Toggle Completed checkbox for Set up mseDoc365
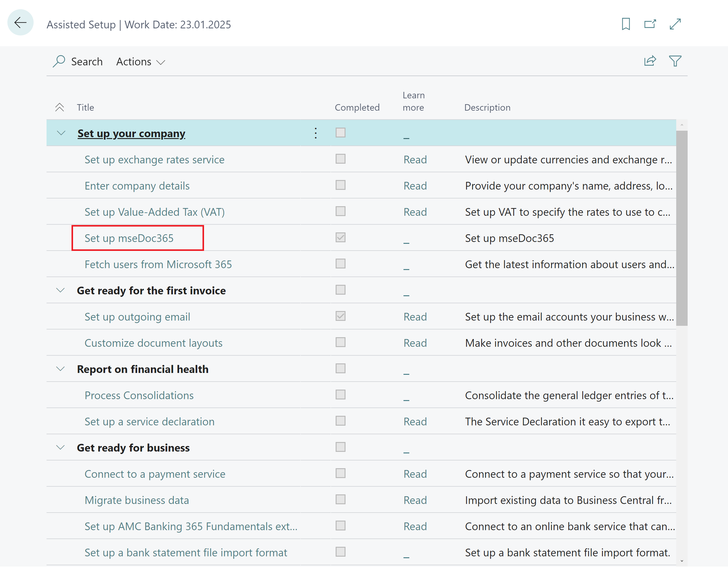 pyautogui.click(x=340, y=237)
